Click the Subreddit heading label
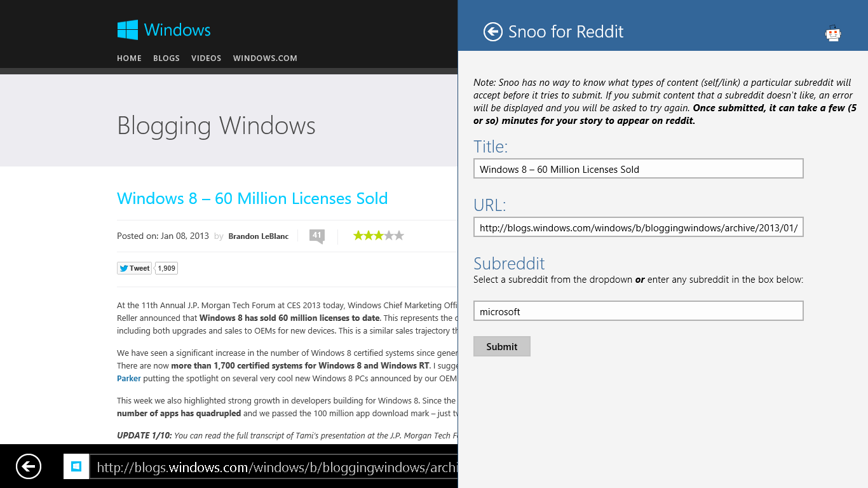Viewport: 868px width, 488px height. click(509, 263)
